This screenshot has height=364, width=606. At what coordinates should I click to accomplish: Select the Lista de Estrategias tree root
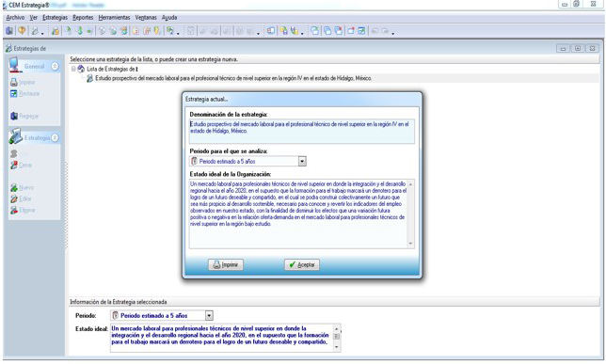pyautogui.click(x=113, y=70)
